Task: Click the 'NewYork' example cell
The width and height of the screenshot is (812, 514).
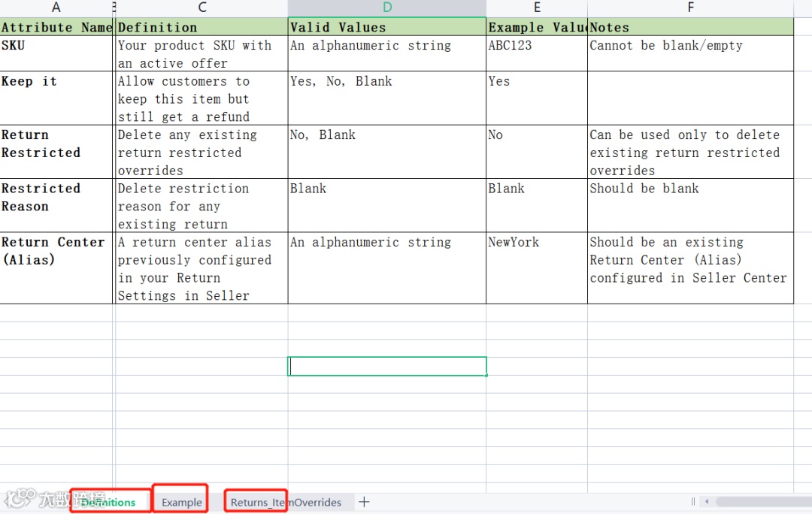Action: [537, 268]
